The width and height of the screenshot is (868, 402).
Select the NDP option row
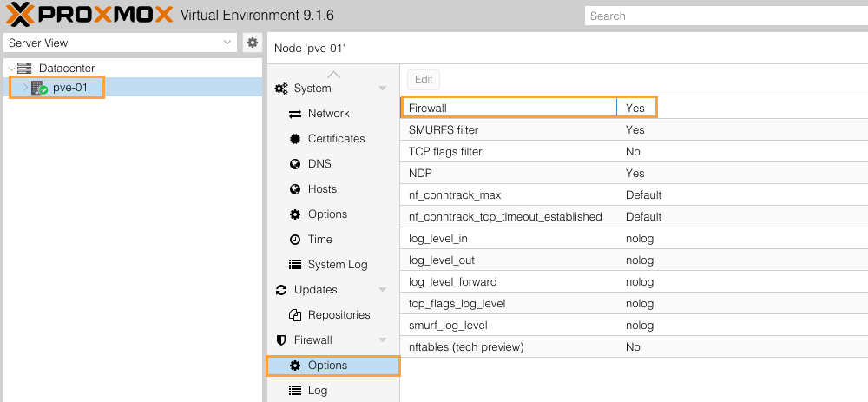click(634, 174)
